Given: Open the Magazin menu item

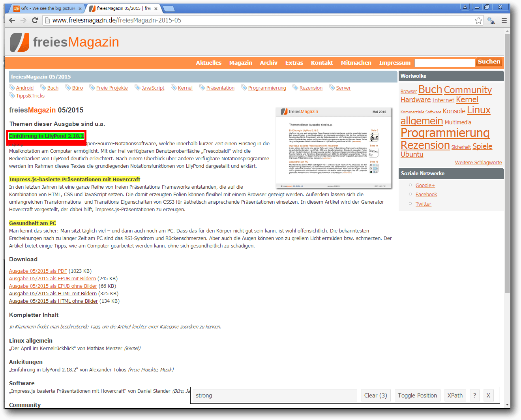Looking at the screenshot, I should point(241,63).
